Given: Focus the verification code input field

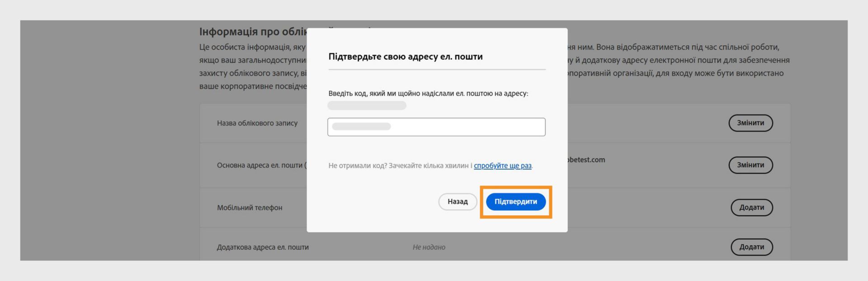Looking at the screenshot, I should 436,127.
